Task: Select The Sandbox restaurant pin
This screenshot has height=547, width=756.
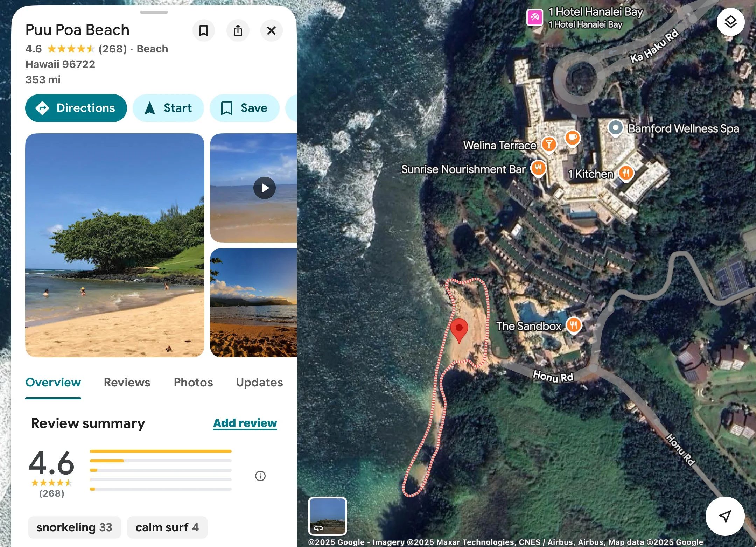Action: (574, 325)
